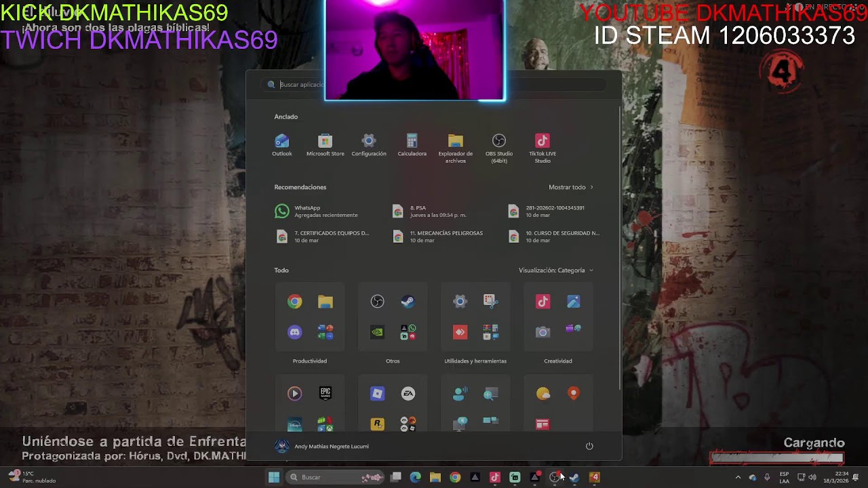Image resolution: width=868 pixels, height=488 pixels.
Task: Open 10. CURSO DE SEGURIDAD N... file
Action: click(x=555, y=237)
